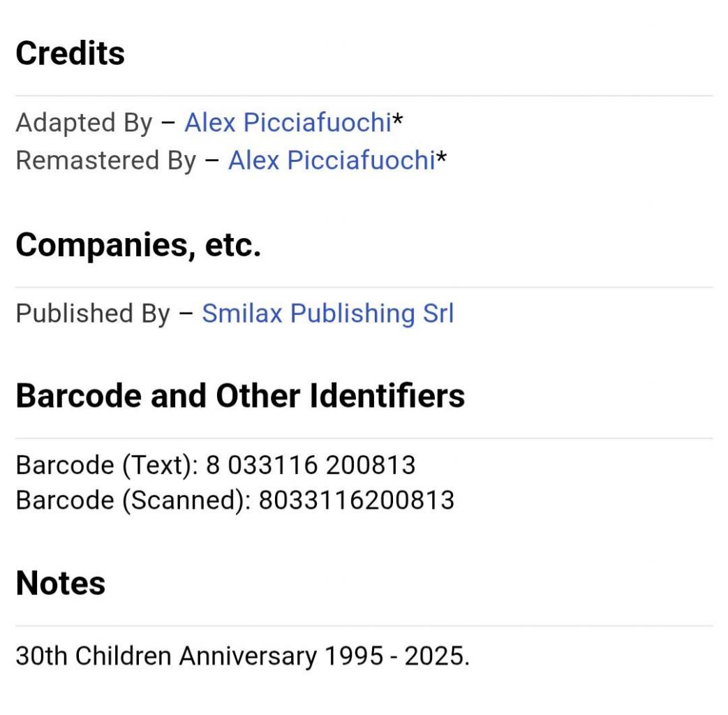Click the Barcode and Other Identifiers heading
728x715 pixels.
pos(240,396)
